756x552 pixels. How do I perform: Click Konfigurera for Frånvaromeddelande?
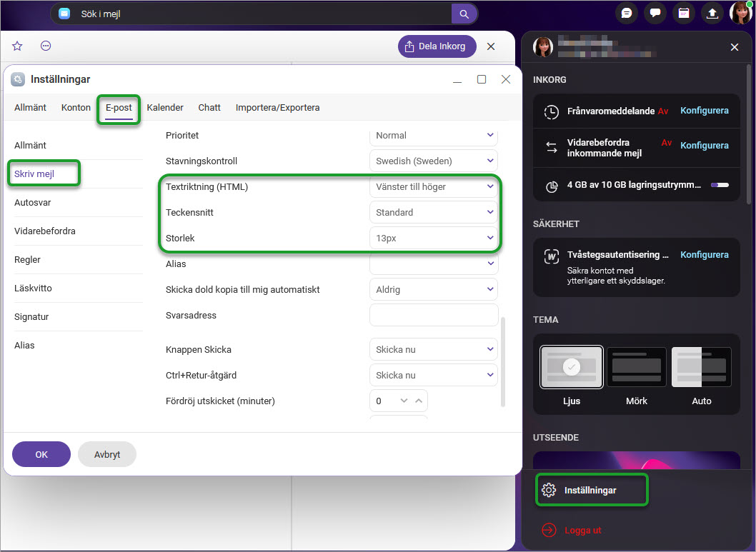click(x=704, y=111)
